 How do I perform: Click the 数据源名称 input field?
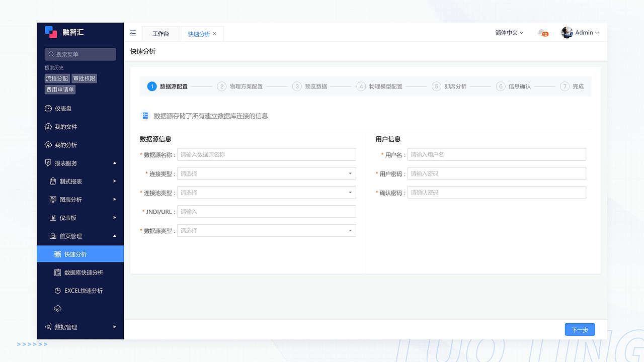coord(267,154)
